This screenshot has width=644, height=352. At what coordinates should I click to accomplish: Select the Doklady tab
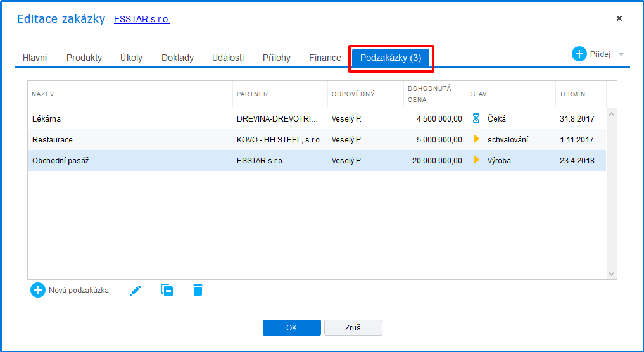(177, 58)
